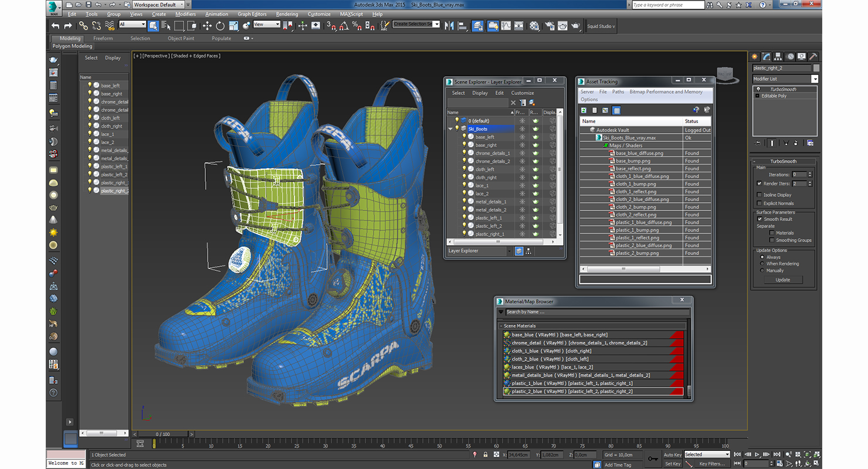Select When Rendering update option
This screenshot has width=868, height=469.
[x=762, y=264]
